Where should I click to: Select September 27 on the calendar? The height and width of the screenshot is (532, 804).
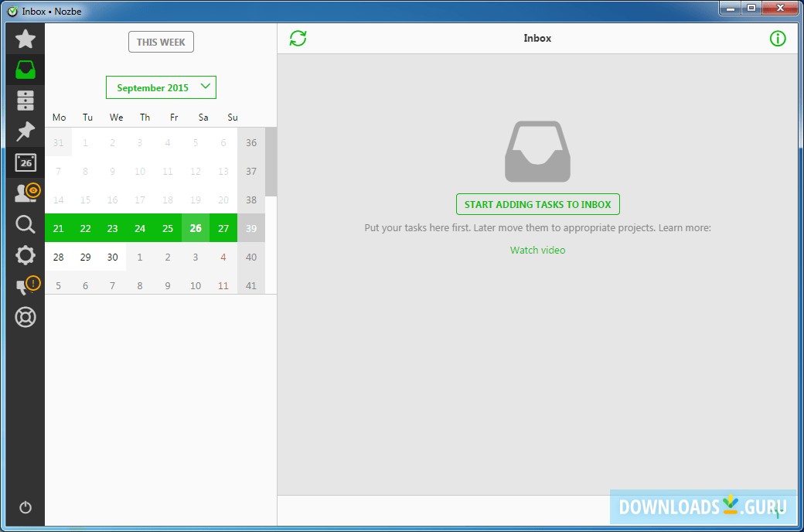223,228
